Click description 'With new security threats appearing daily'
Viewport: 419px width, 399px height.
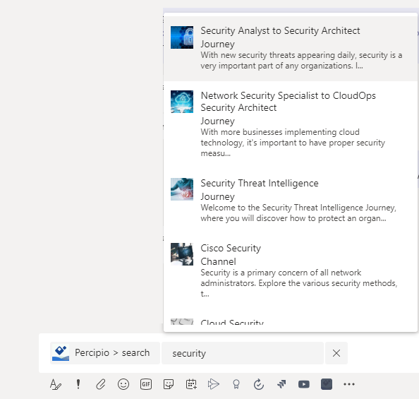click(301, 60)
